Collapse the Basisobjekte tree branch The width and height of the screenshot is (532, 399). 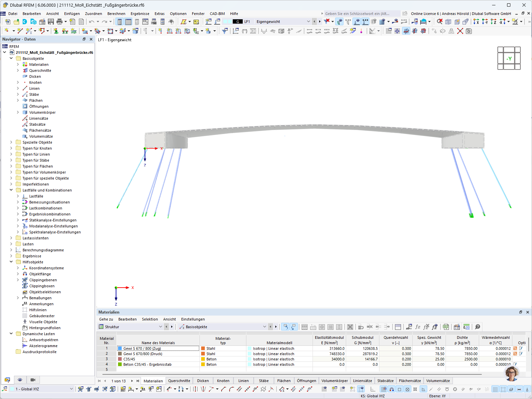[11, 58]
